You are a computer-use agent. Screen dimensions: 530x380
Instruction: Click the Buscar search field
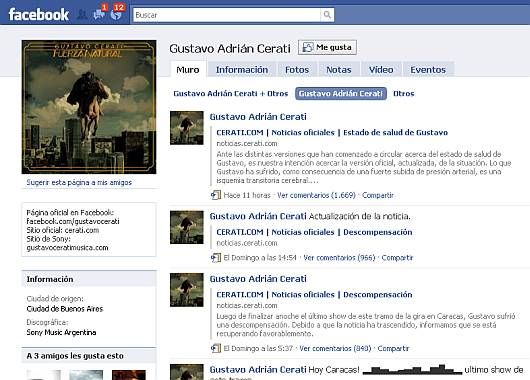[227, 15]
